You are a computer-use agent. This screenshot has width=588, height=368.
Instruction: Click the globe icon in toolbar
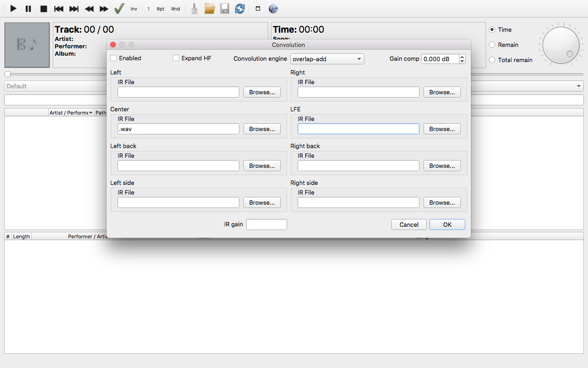(x=273, y=9)
